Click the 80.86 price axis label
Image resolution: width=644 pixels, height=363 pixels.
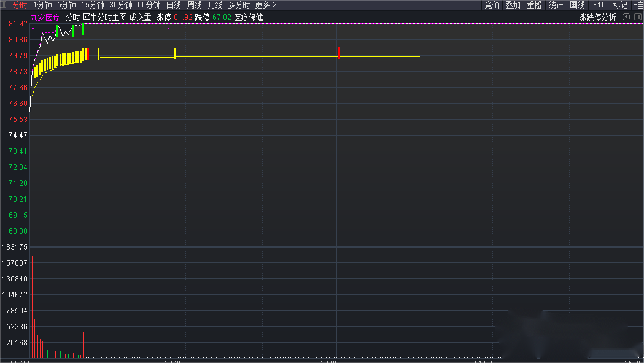point(18,40)
